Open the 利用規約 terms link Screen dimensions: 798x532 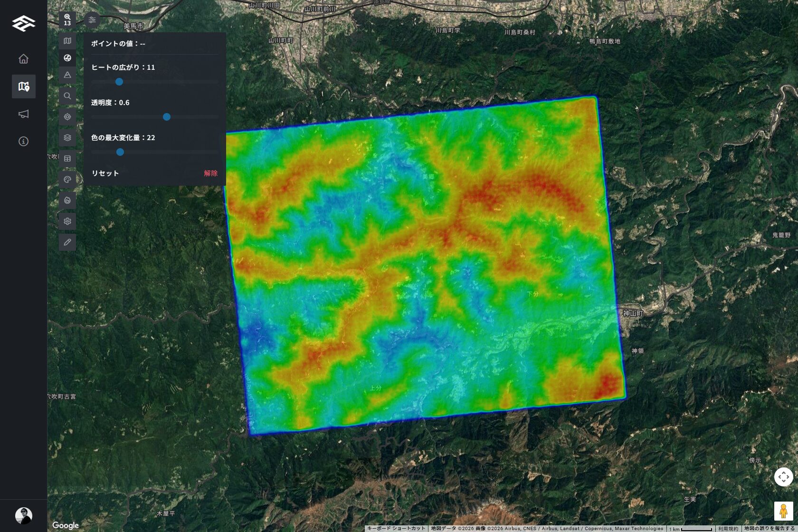point(728,529)
